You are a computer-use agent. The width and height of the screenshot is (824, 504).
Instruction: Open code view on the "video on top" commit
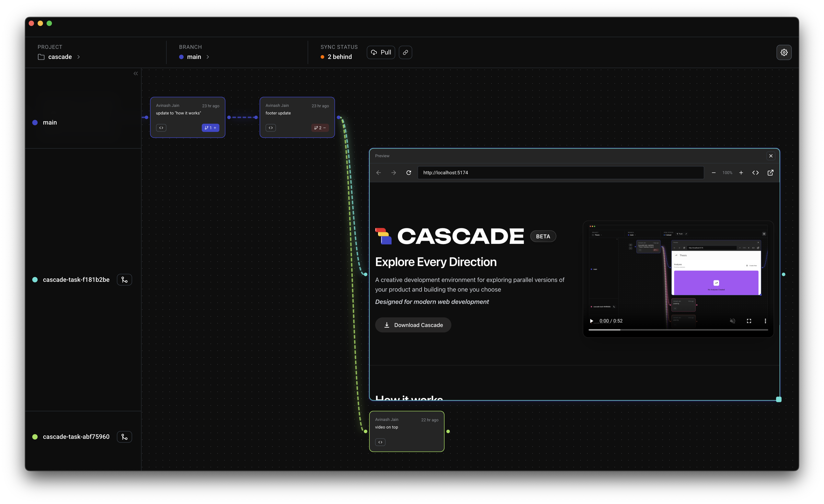point(380,442)
